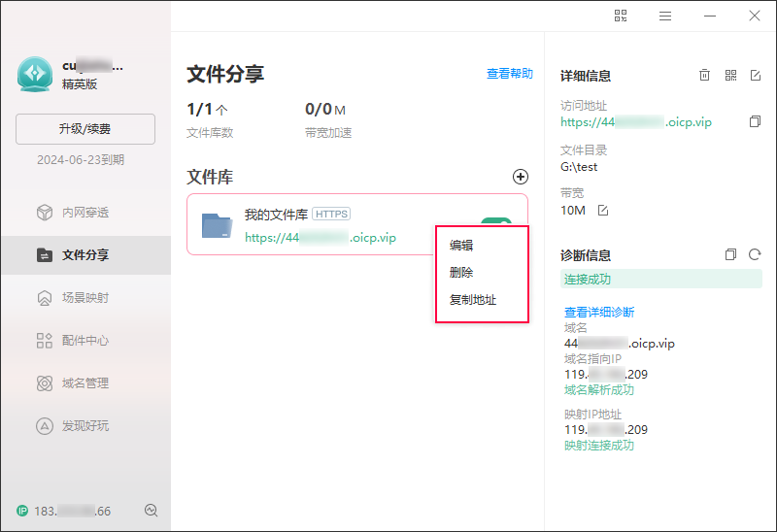Click the trash icon in 详细信息 header
The image size is (777, 532).
705,76
